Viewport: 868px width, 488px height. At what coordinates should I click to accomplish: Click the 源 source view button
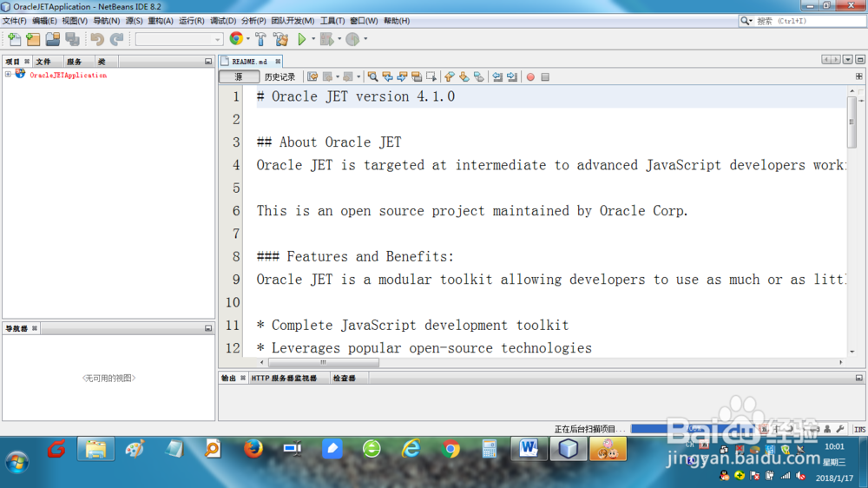[x=239, y=77]
